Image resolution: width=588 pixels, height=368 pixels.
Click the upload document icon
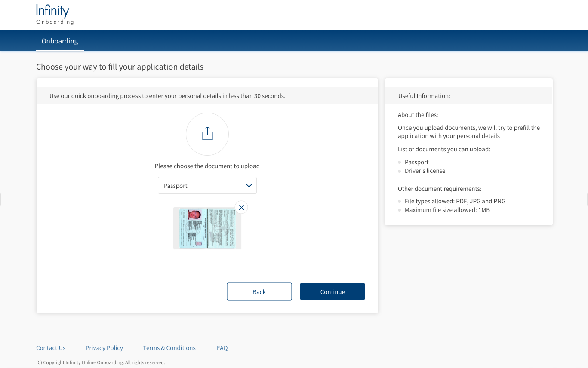click(207, 134)
